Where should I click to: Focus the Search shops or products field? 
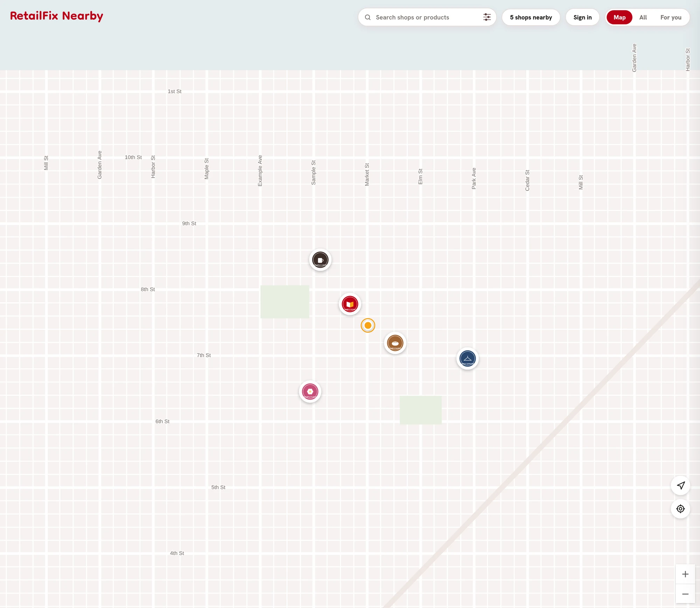pos(427,17)
